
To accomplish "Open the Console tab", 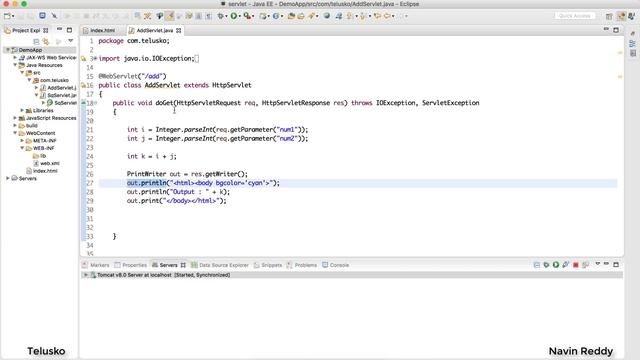I will (336, 265).
